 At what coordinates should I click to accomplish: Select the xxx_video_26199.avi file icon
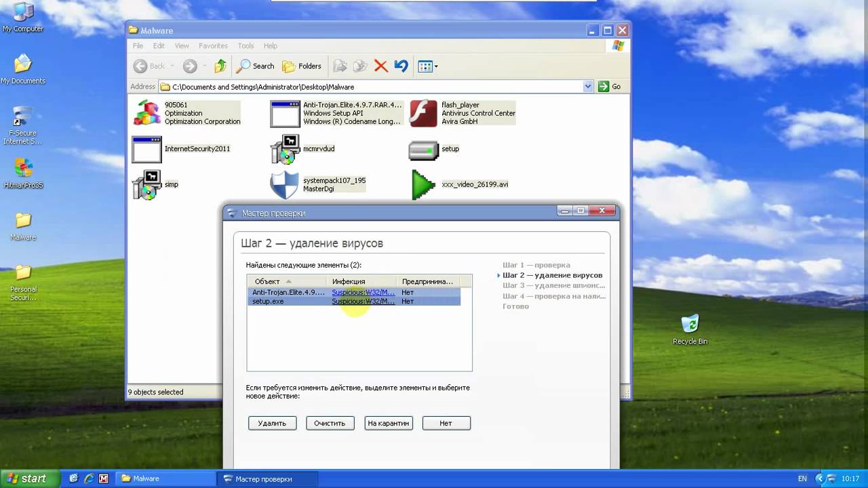[x=423, y=185]
